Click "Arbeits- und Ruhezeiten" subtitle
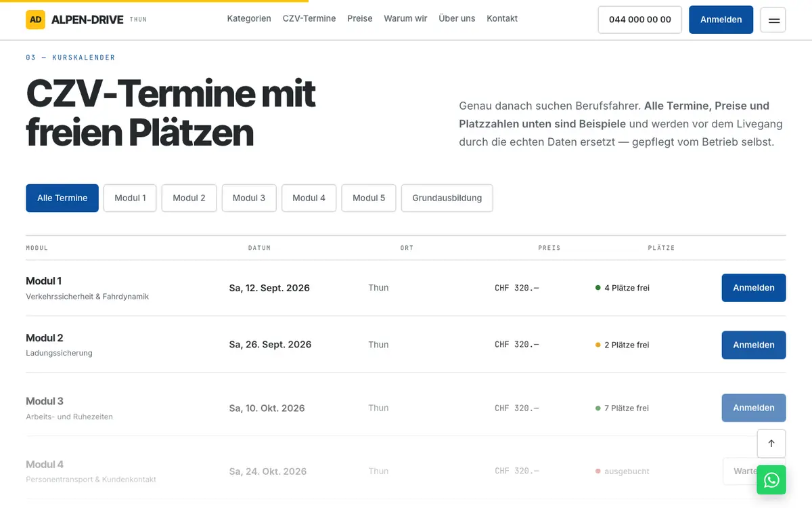The height and width of the screenshot is (508, 812). [x=69, y=417]
